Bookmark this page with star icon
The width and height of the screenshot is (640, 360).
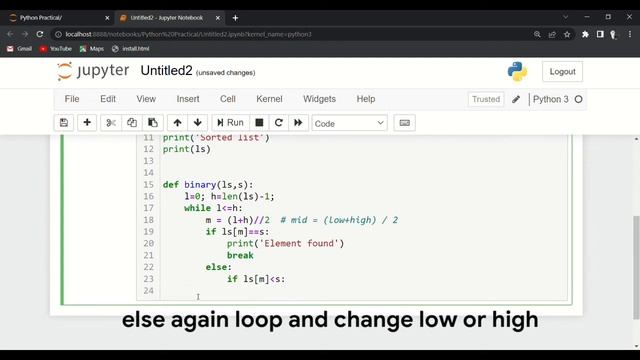(x=567, y=35)
